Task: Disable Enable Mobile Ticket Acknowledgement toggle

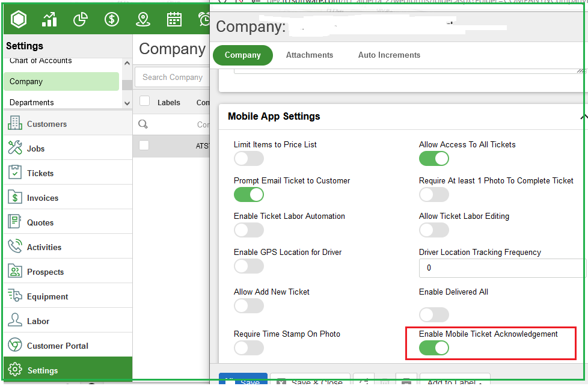Action: (x=434, y=348)
